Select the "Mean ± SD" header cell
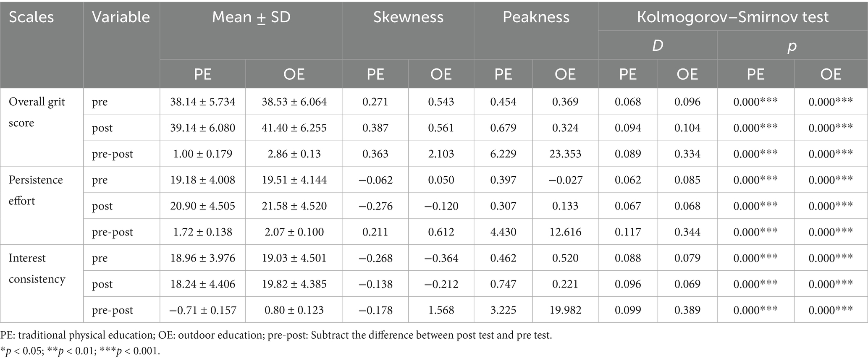This screenshot has height=361, width=868. pos(251,17)
